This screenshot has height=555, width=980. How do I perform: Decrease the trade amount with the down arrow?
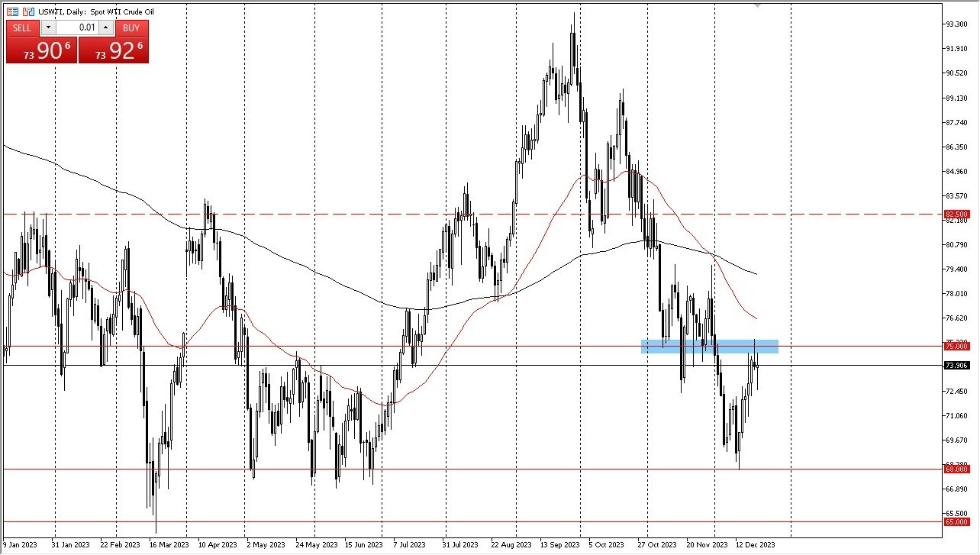pos(49,27)
